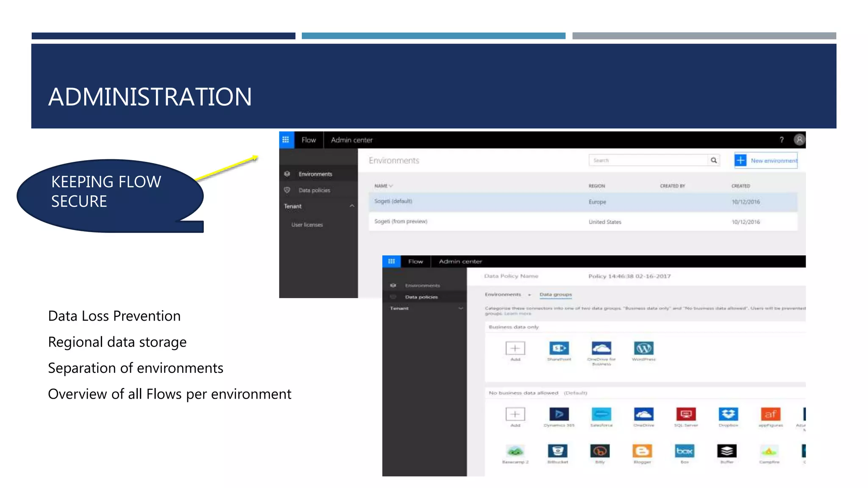
Task: Click the Dynamics 365 connector icon
Action: [x=559, y=414]
